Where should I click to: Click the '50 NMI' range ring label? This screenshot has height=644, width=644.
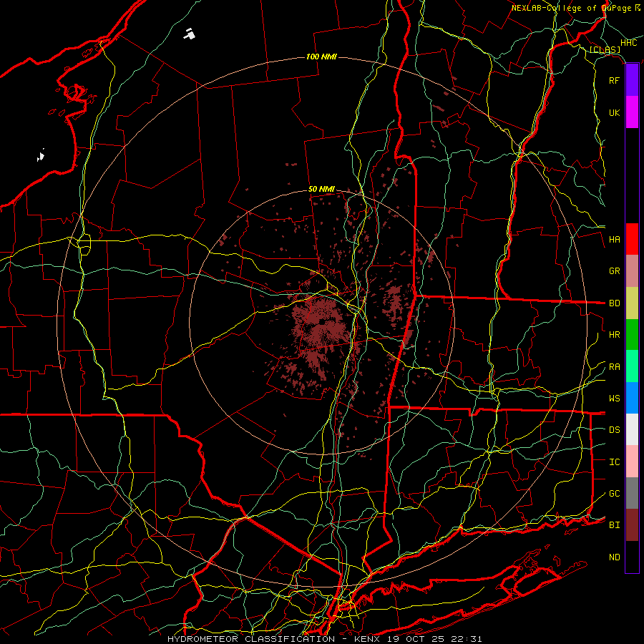point(321,190)
